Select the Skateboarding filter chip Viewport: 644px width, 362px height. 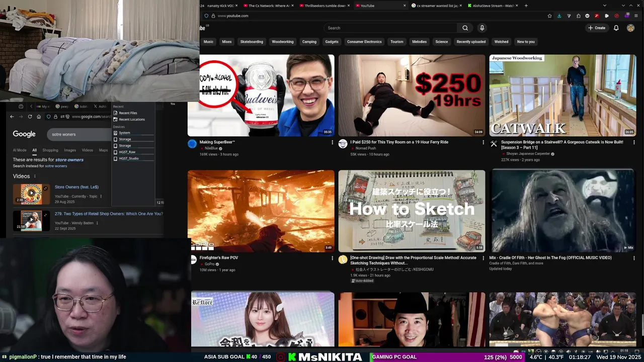click(252, 42)
